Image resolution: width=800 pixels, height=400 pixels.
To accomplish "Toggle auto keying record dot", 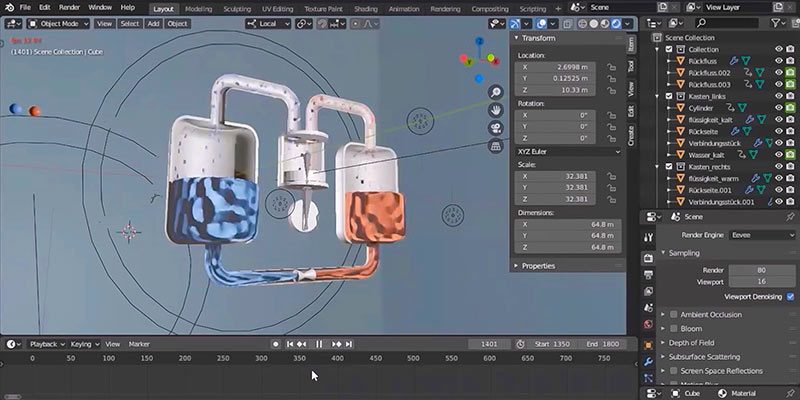I will [x=276, y=344].
